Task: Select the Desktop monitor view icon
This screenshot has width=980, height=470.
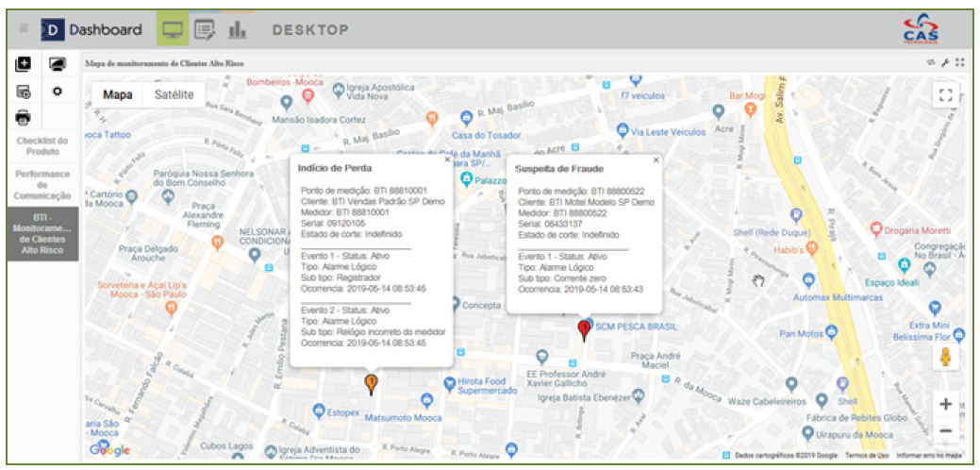Action: (x=172, y=29)
